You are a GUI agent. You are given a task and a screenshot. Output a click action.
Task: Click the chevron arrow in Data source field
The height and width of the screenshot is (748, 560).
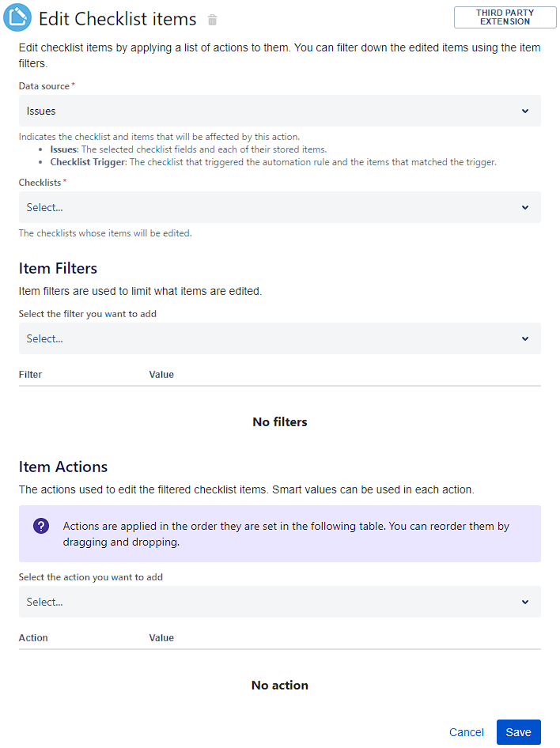[x=525, y=111]
